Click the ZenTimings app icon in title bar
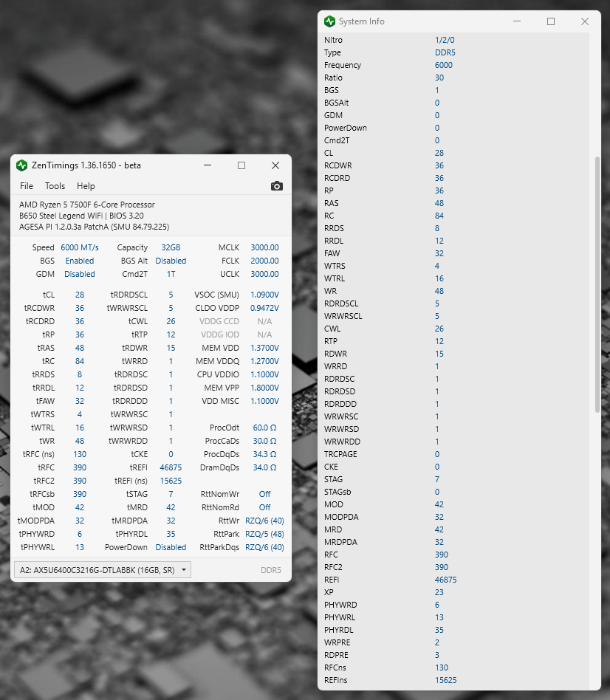 pos(21,165)
